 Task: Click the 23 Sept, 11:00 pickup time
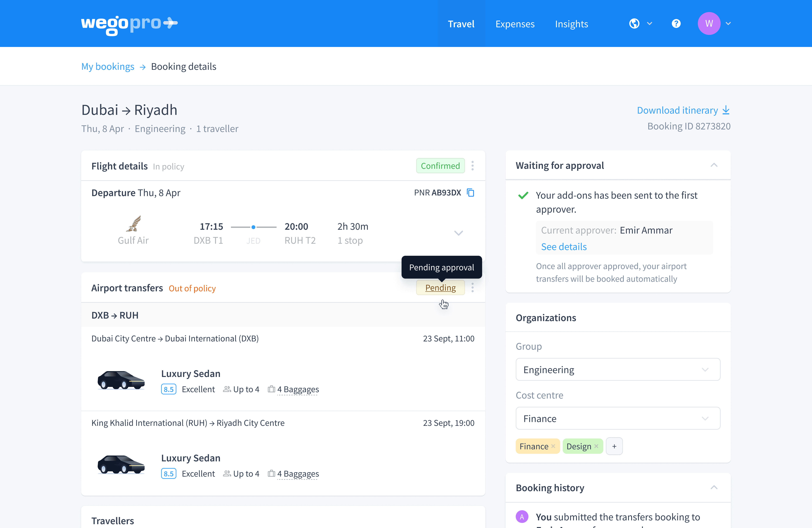pos(449,339)
